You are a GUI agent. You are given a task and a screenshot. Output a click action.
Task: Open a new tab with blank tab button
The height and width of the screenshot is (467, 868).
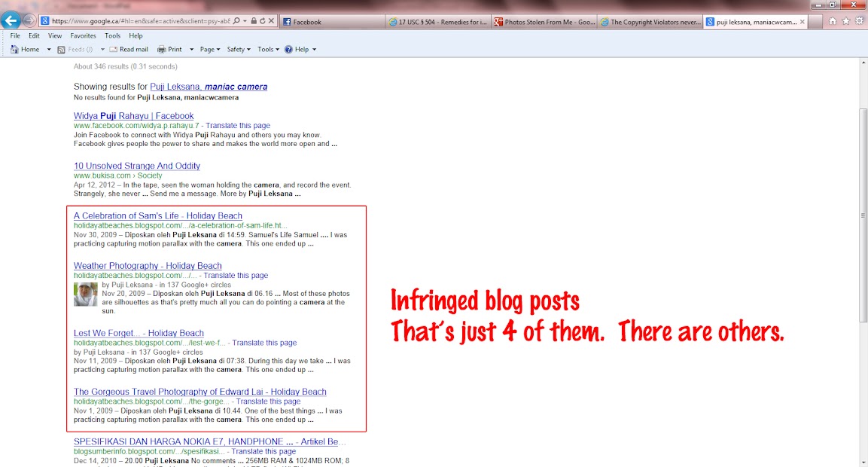[x=815, y=22]
